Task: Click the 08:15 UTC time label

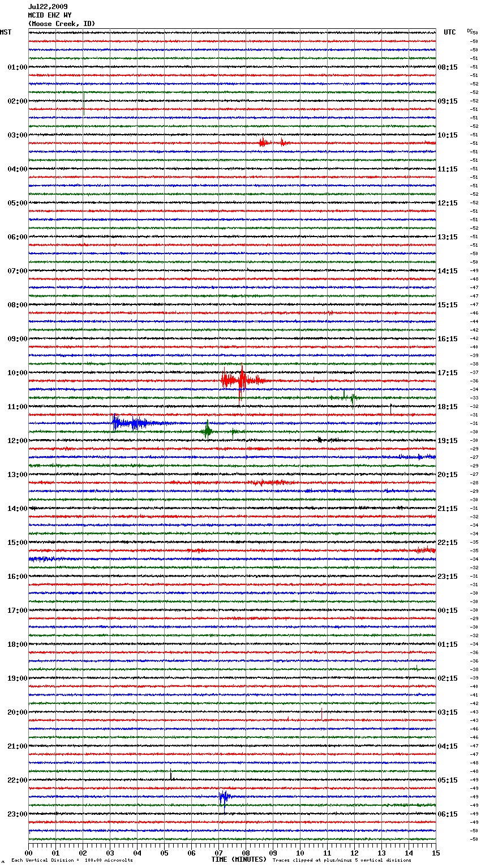Action: [x=448, y=67]
